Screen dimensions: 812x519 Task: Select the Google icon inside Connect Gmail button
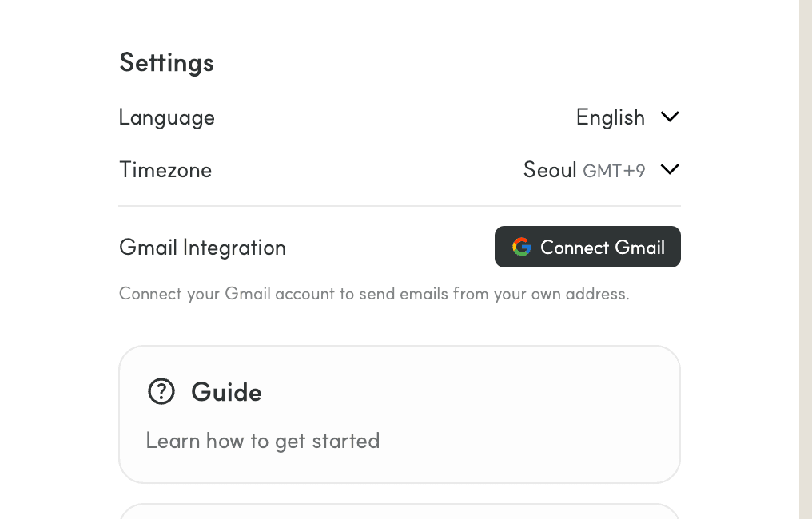pyautogui.click(x=521, y=247)
